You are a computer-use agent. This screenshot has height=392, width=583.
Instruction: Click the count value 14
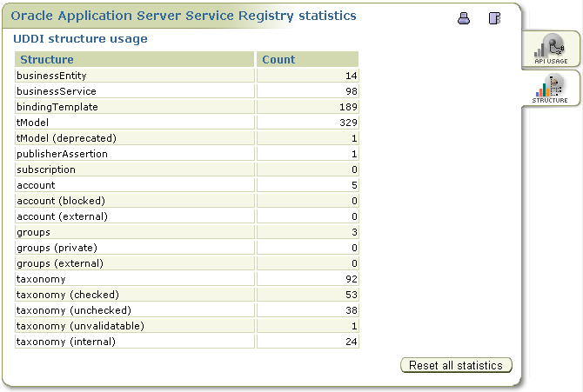pos(351,76)
